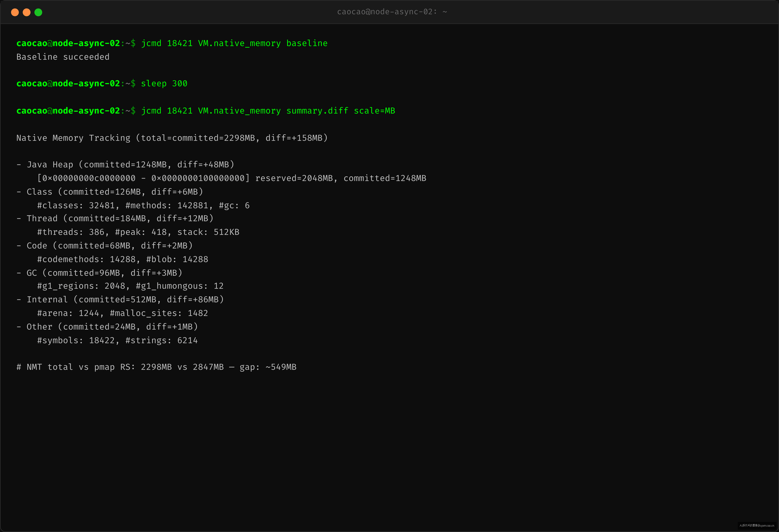The image size is (779, 532).
Task: Click the '#codemethods: 14288' detail line
Action: point(123,259)
